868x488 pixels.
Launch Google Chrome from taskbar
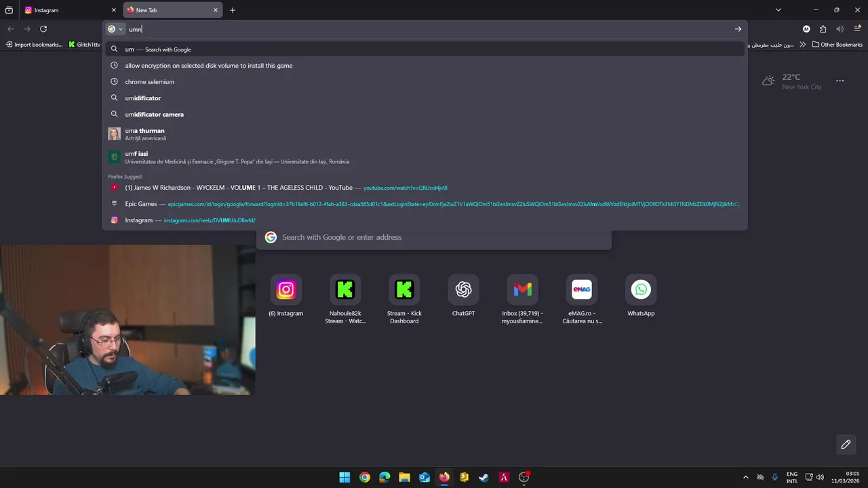point(365,477)
